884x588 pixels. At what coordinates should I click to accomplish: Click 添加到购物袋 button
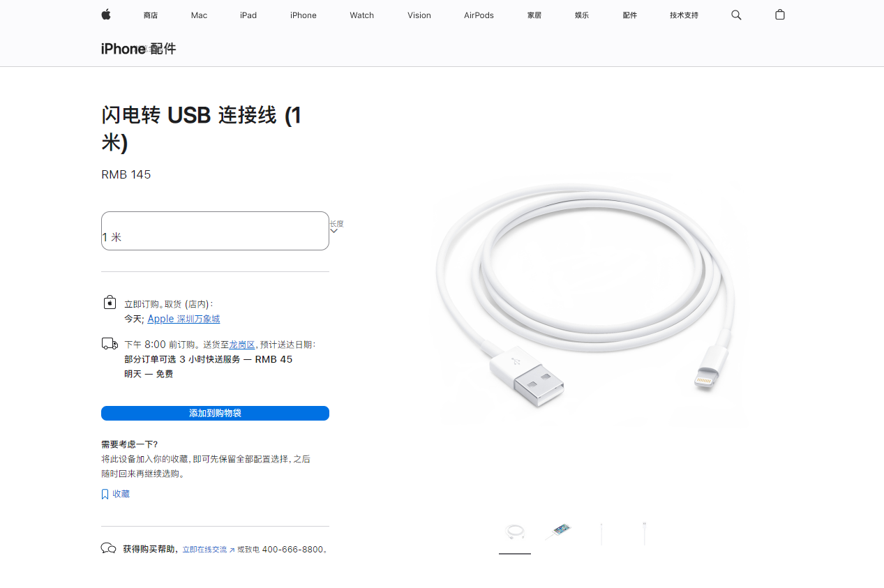pyautogui.click(x=215, y=414)
